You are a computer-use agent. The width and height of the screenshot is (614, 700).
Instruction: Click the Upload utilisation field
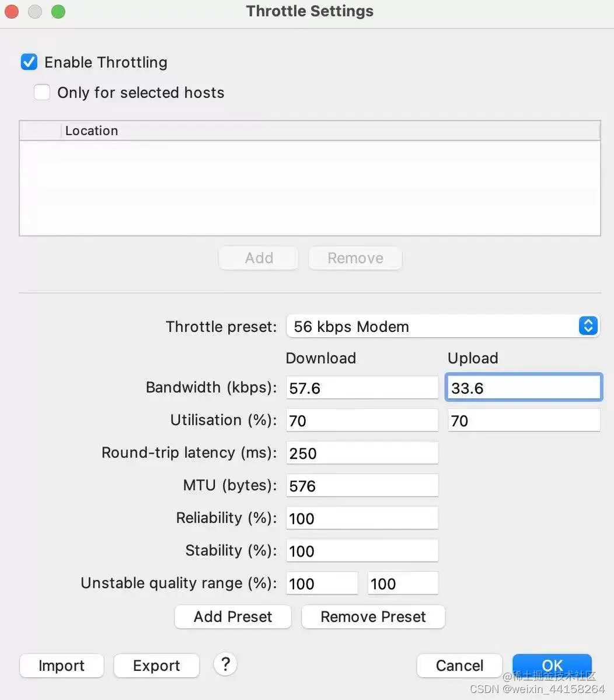coord(524,421)
